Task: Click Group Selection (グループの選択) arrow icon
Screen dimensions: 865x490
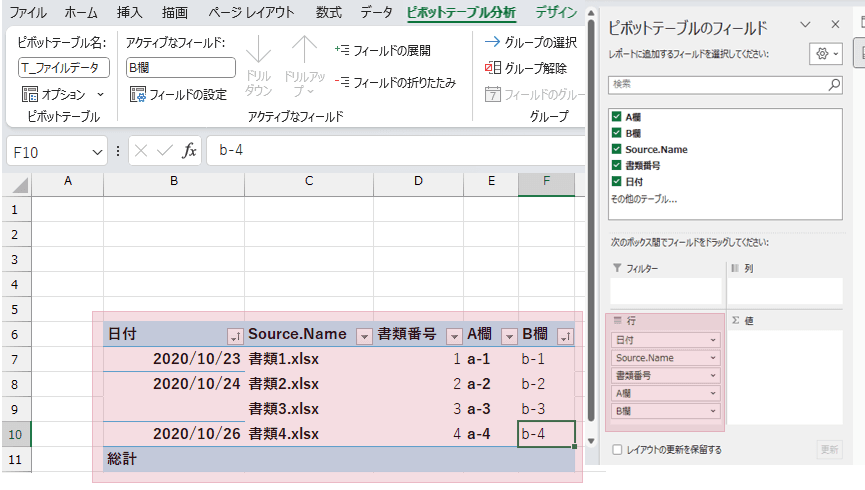Action: tap(492, 42)
